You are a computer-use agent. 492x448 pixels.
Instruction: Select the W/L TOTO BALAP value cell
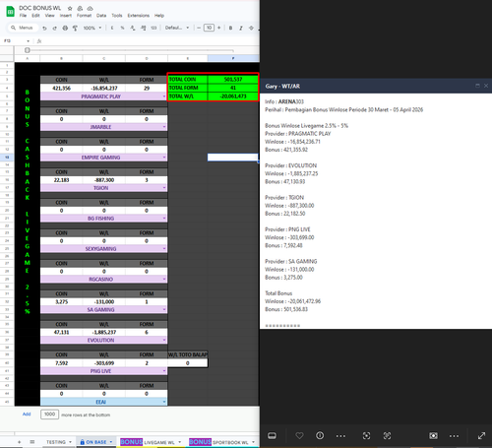tap(188, 363)
